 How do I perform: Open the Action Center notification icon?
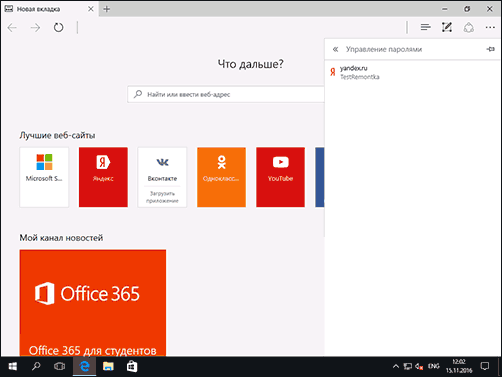[x=485, y=367]
